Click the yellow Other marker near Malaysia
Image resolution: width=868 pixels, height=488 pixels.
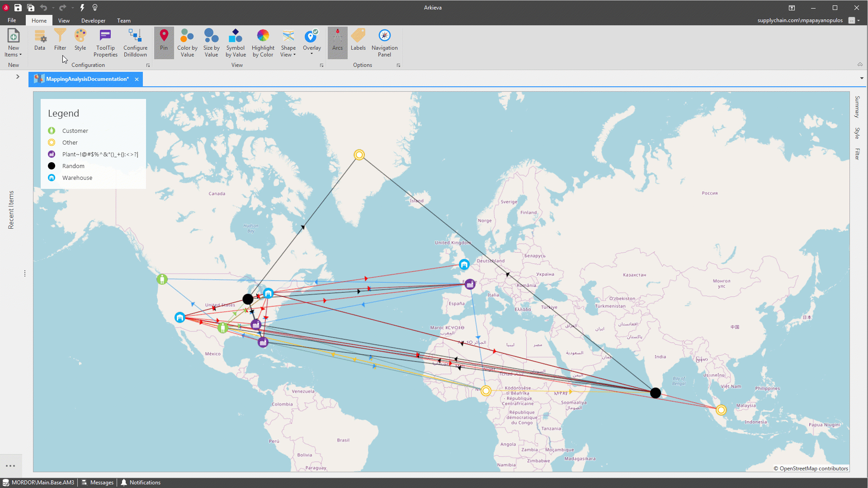(x=721, y=410)
